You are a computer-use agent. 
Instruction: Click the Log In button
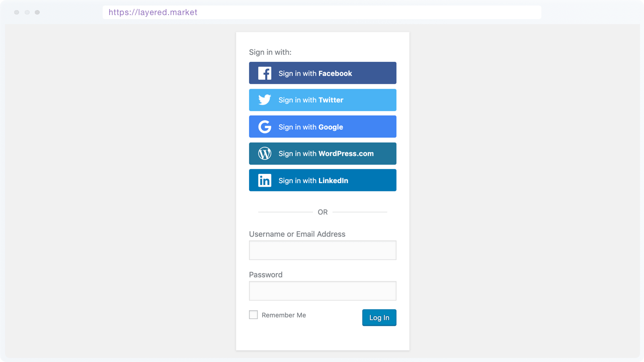tap(379, 317)
